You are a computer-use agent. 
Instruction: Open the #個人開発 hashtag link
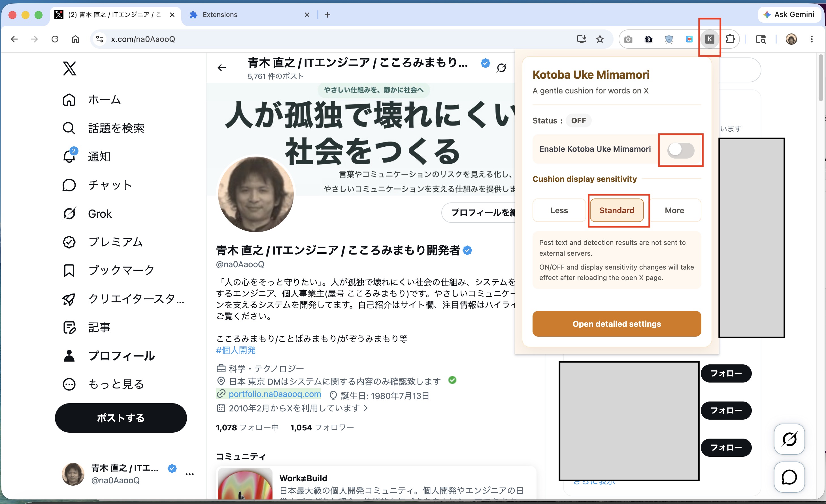pyautogui.click(x=236, y=350)
